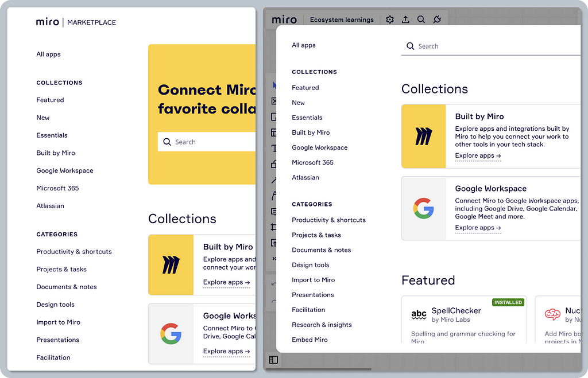This screenshot has width=588, height=378.
Task: Click the horizontal scrollbar below the board
Action: point(318,369)
